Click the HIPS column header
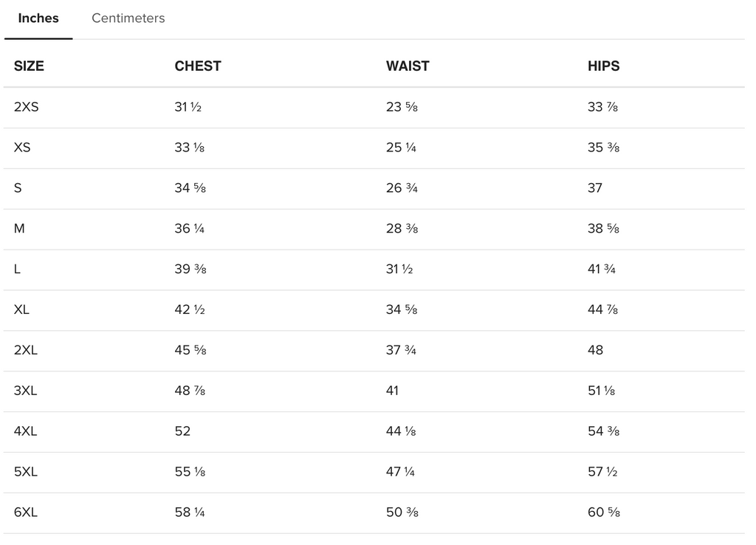Image resolution: width=756 pixels, height=545 pixels. [603, 66]
